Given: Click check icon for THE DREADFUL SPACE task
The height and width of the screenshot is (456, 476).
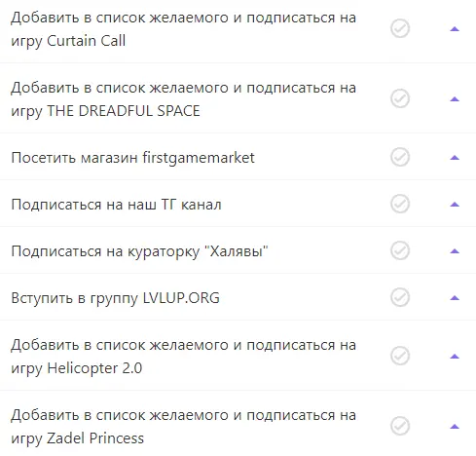Looking at the screenshot, I should pyautogui.click(x=400, y=98).
